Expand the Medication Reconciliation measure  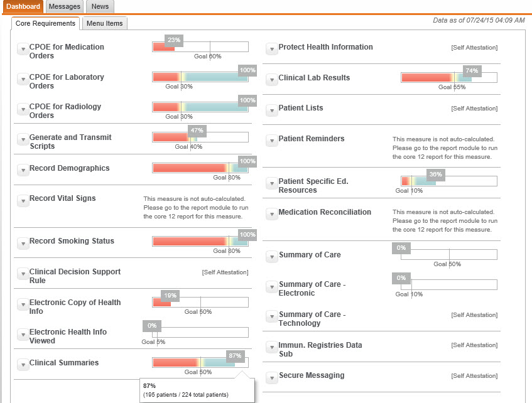(x=271, y=212)
